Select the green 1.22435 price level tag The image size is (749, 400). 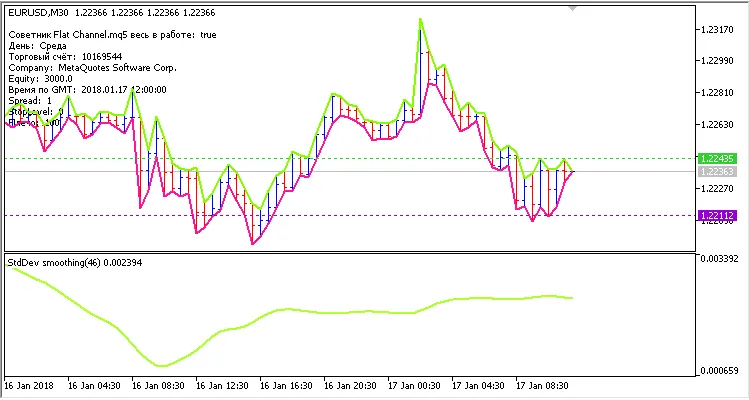click(719, 159)
